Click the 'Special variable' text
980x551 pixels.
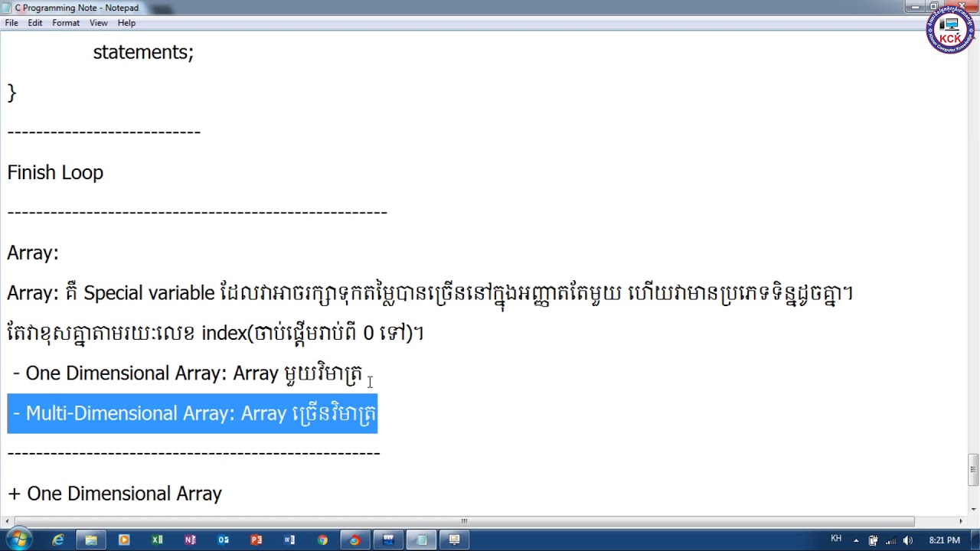tap(149, 293)
